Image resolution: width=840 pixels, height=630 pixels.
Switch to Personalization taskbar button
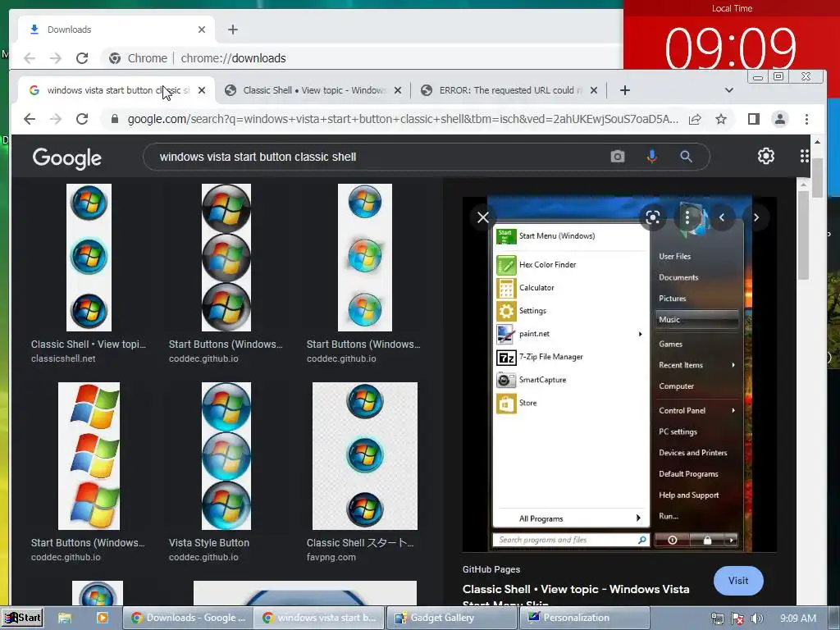584,618
